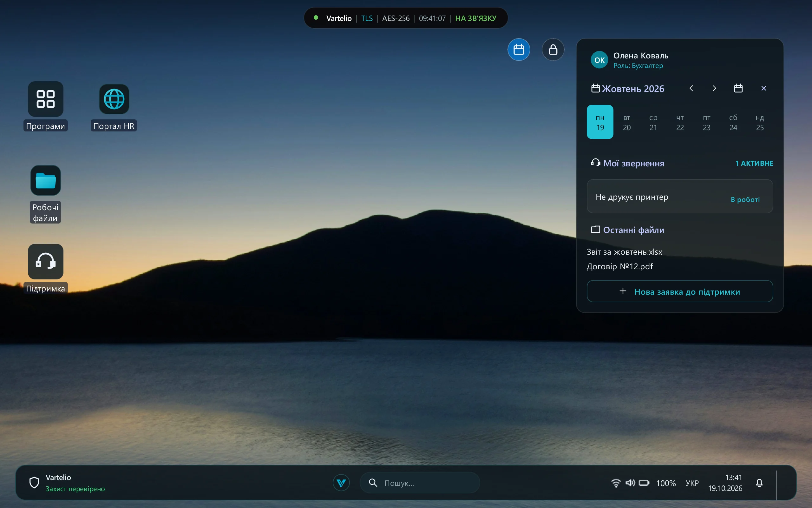812x508 pixels.
Task: Click 'Нова заявка до підтримки' button
Action: 680,291
